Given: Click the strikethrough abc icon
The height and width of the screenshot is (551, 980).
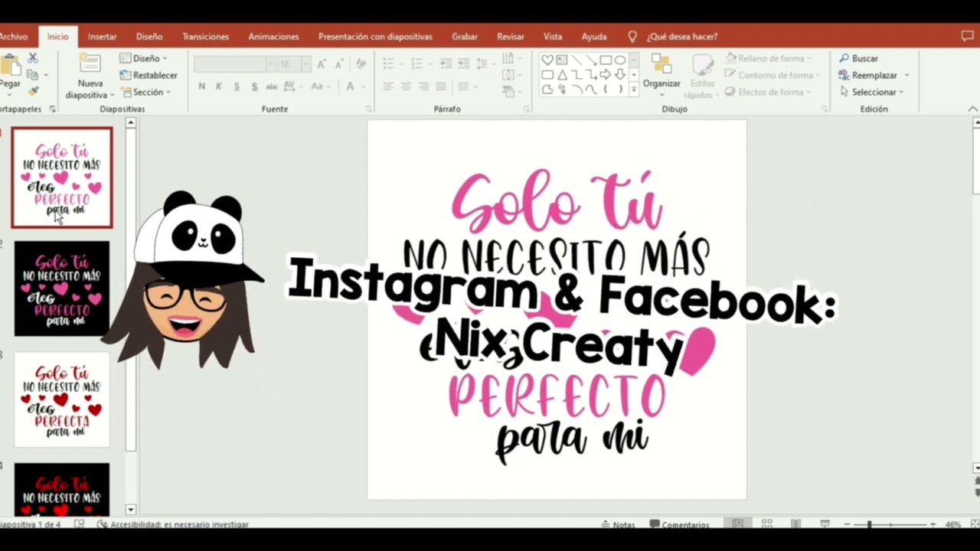Looking at the screenshot, I should point(272,86).
